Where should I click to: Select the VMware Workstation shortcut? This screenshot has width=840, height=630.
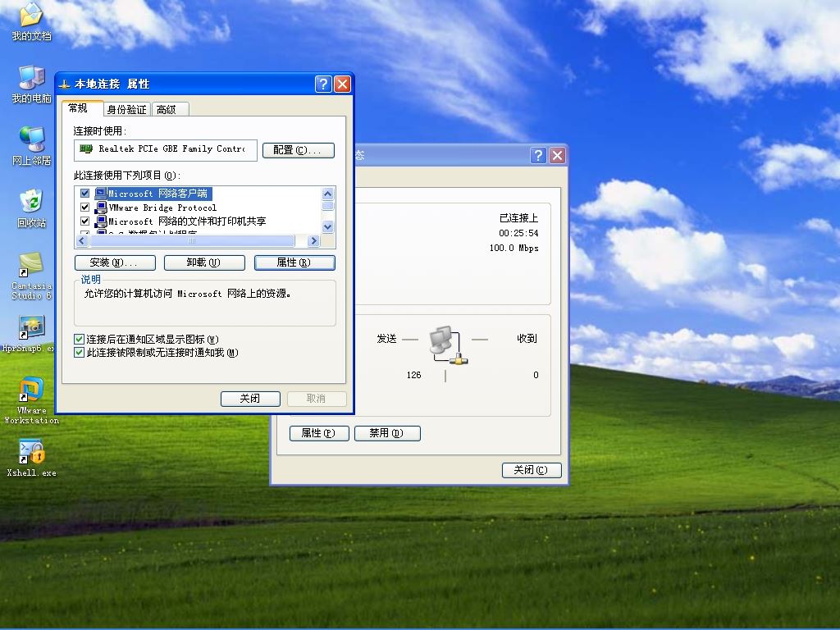[x=31, y=399]
